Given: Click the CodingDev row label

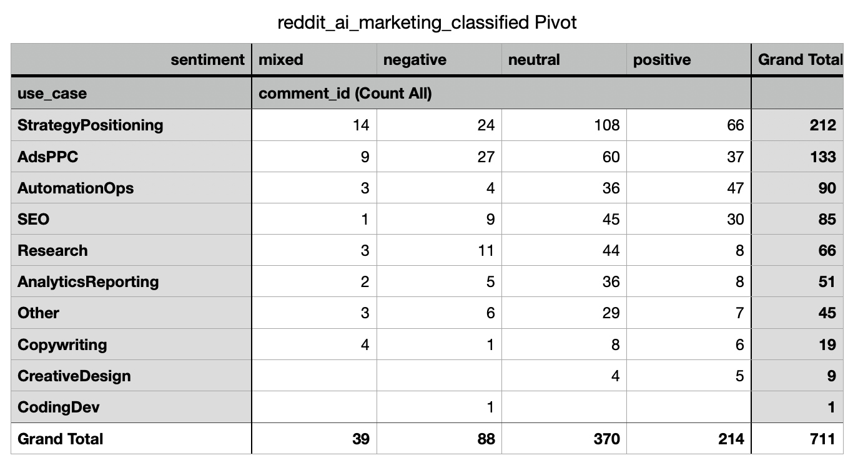Looking at the screenshot, I should [x=59, y=407].
